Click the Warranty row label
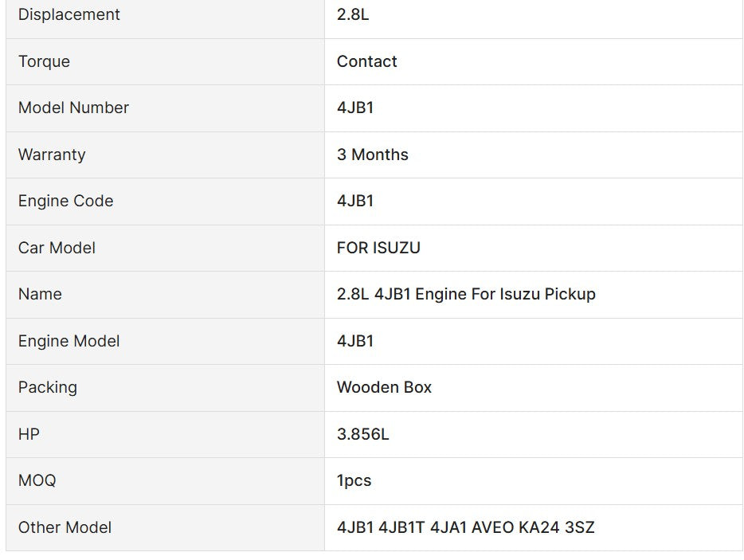Image resolution: width=744 pixels, height=560 pixels. (x=52, y=155)
